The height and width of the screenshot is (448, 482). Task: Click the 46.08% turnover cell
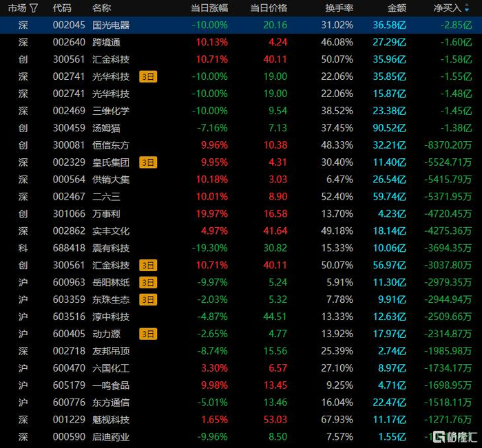[337, 42]
